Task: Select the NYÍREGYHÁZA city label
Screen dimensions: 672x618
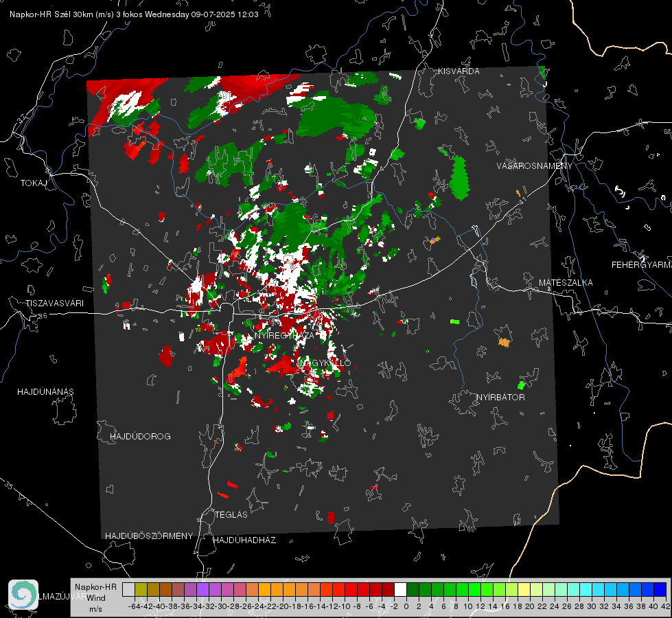Action: 284,335
